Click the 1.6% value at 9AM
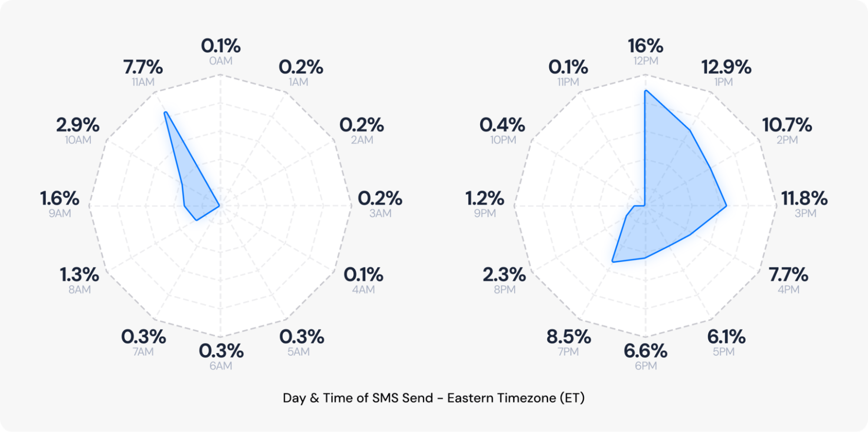This screenshot has height=432, width=868. point(59,198)
